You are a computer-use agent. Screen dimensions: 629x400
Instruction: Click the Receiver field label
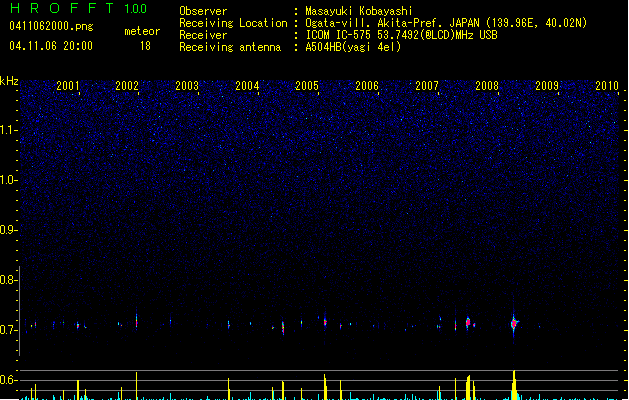coord(203,35)
